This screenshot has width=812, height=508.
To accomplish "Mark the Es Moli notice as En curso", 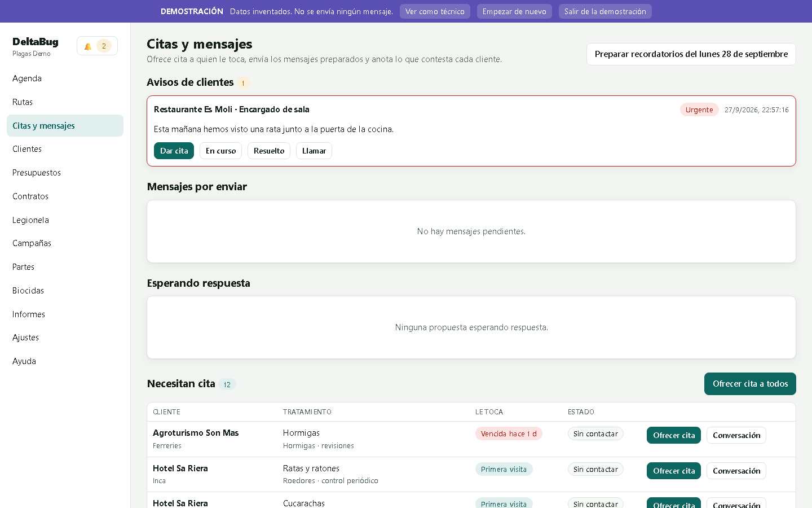I will pos(220,151).
